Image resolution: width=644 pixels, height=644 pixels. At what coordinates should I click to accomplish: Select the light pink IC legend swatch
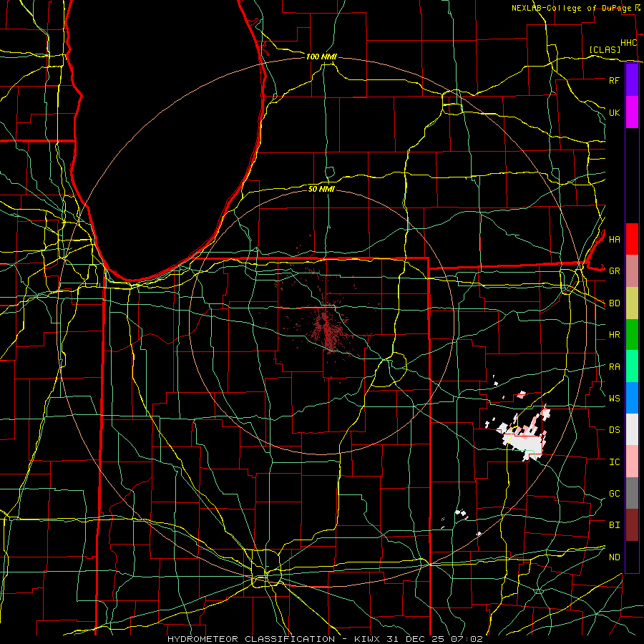point(632,462)
